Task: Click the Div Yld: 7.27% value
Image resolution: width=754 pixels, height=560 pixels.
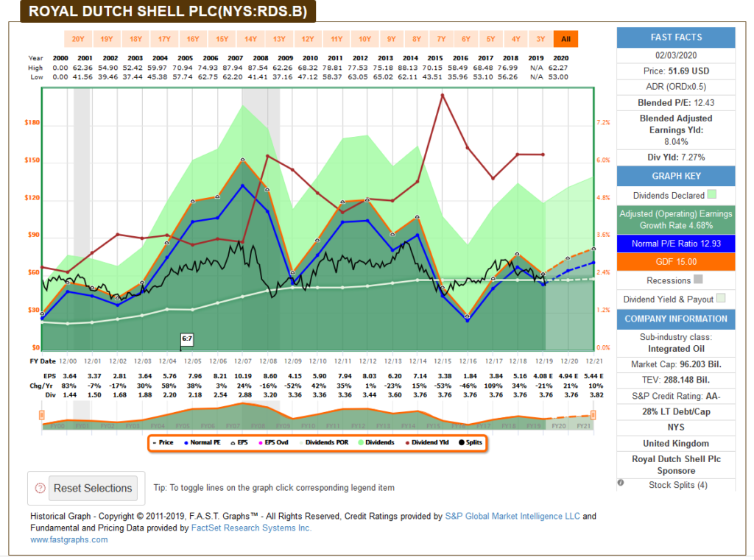Action: (x=676, y=157)
